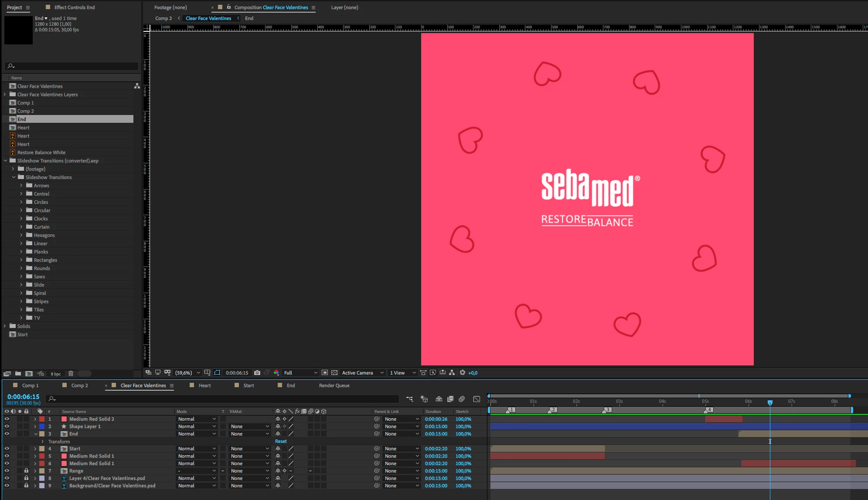Create a new folder in the Project panel

(18, 374)
